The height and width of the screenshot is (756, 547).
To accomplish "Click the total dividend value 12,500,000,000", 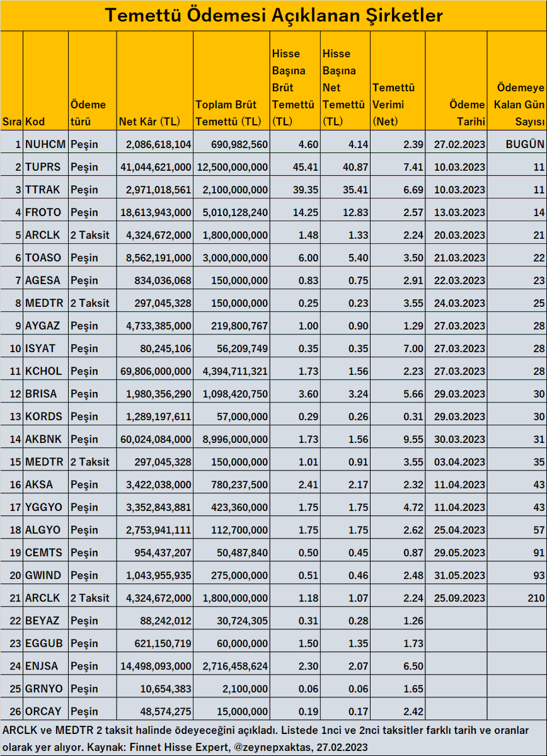I will tap(233, 167).
